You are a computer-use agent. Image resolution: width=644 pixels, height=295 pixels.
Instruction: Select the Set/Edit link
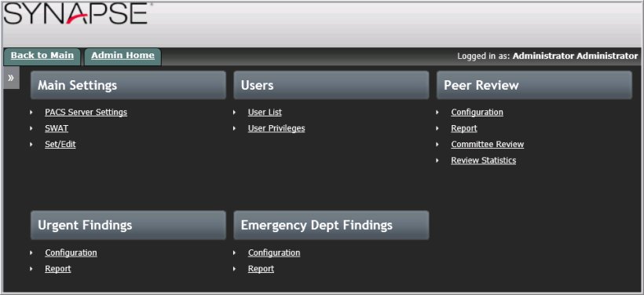[60, 145]
